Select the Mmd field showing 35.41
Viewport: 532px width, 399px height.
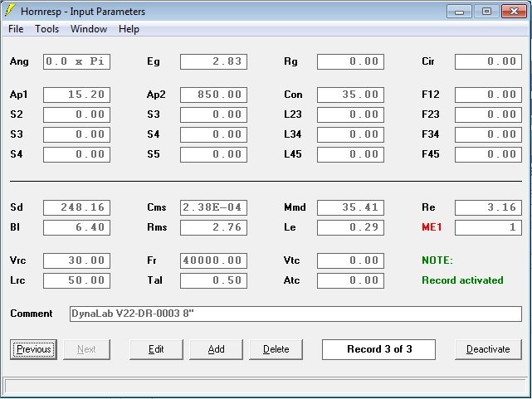pyautogui.click(x=350, y=207)
